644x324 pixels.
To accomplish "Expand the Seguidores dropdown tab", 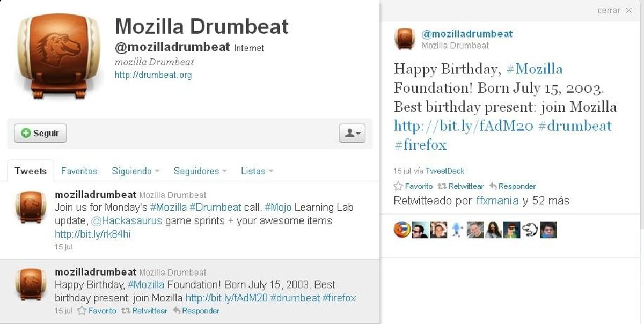I will click(x=200, y=171).
